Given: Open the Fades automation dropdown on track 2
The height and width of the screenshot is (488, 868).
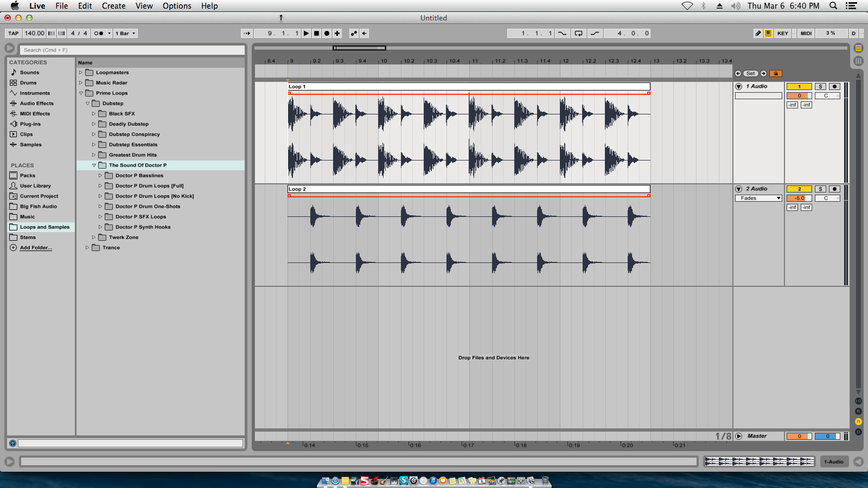Looking at the screenshot, I should point(758,198).
